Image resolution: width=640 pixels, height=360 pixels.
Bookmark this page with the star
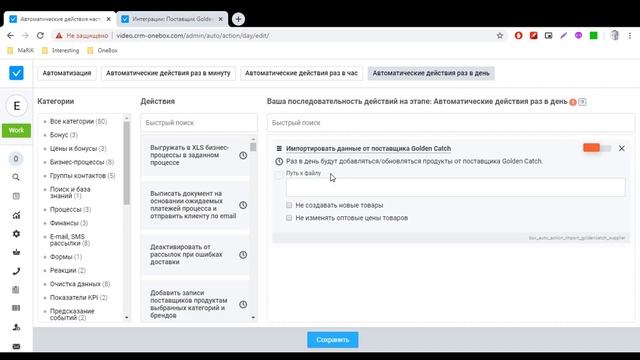click(500, 36)
